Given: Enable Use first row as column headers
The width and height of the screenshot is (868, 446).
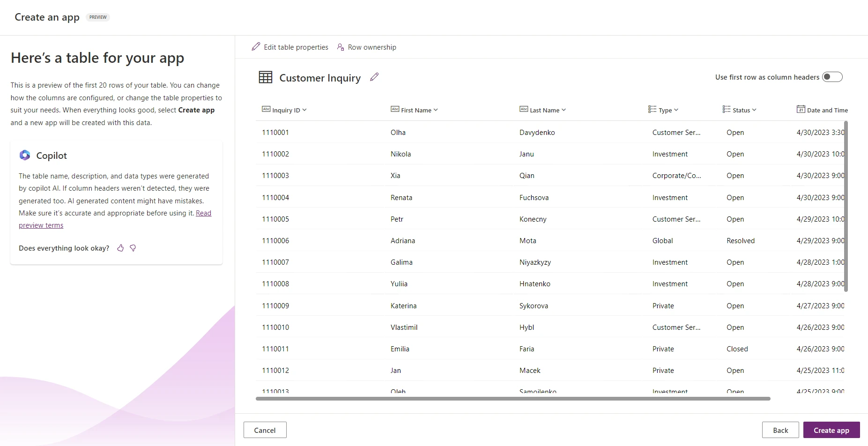Looking at the screenshot, I should click(832, 77).
